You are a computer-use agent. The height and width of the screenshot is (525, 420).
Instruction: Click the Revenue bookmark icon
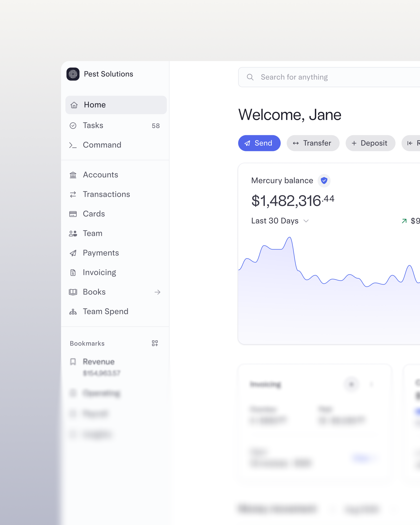73,362
